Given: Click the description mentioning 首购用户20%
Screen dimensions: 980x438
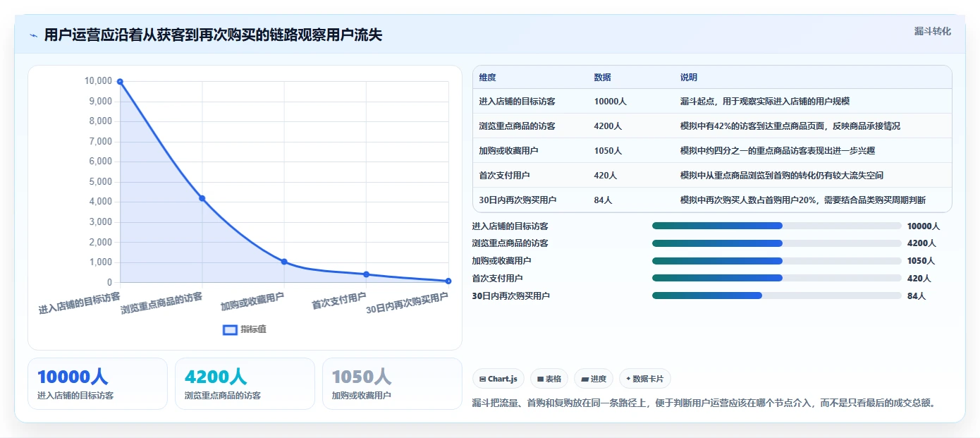Looking at the screenshot, I should tap(803, 200).
